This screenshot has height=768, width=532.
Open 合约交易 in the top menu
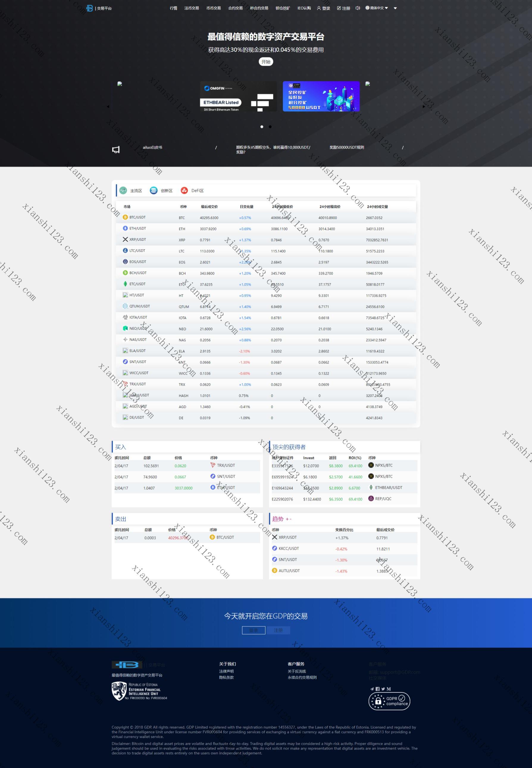point(235,8)
